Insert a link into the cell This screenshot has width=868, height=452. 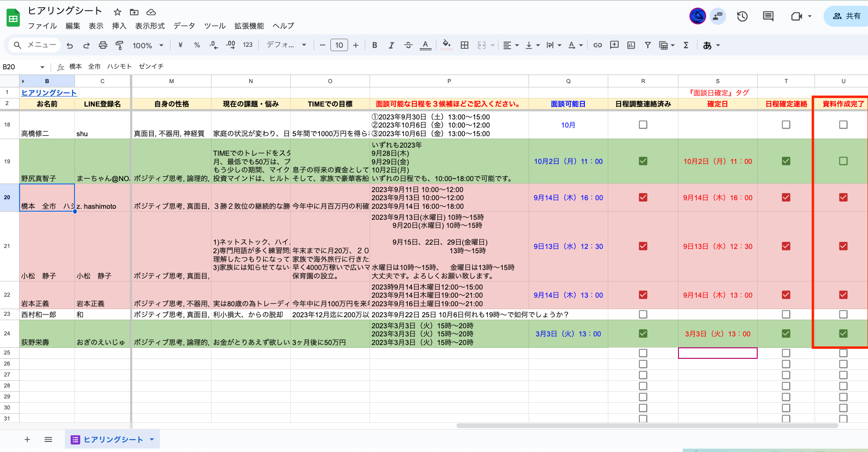(597, 45)
